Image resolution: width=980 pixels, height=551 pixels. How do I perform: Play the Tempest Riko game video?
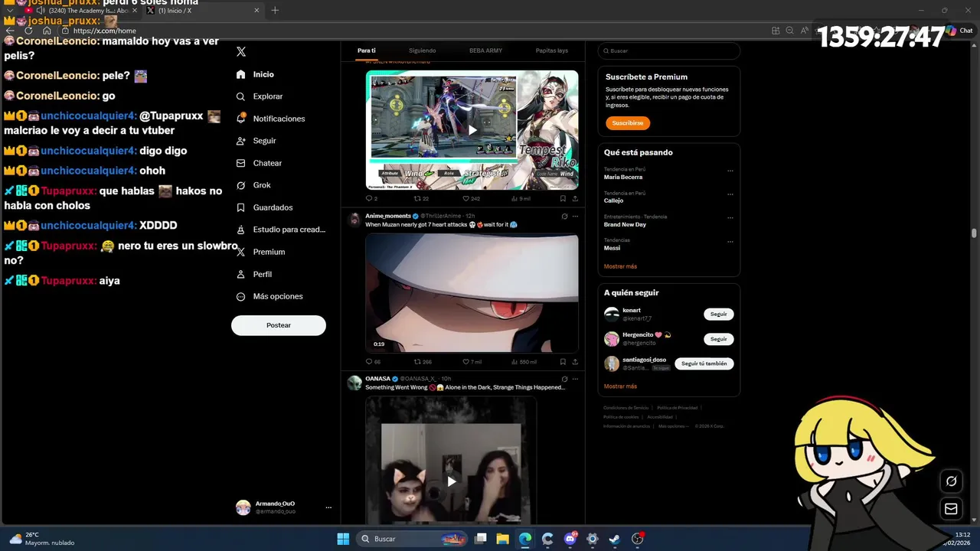[472, 130]
